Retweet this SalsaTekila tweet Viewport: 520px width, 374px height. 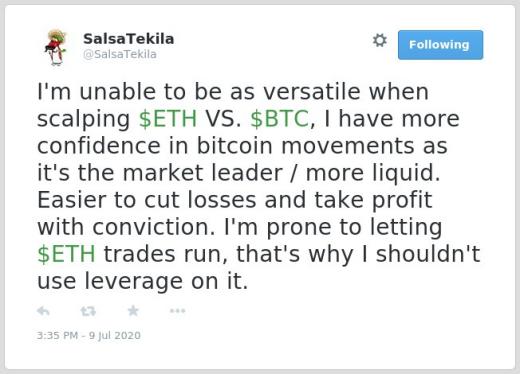click(88, 311)
